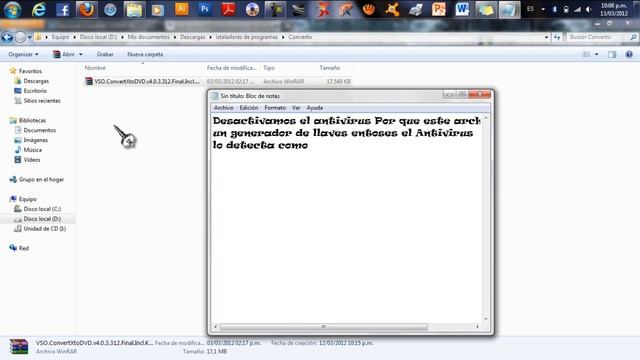Open Notepad Edición menu

249,108
